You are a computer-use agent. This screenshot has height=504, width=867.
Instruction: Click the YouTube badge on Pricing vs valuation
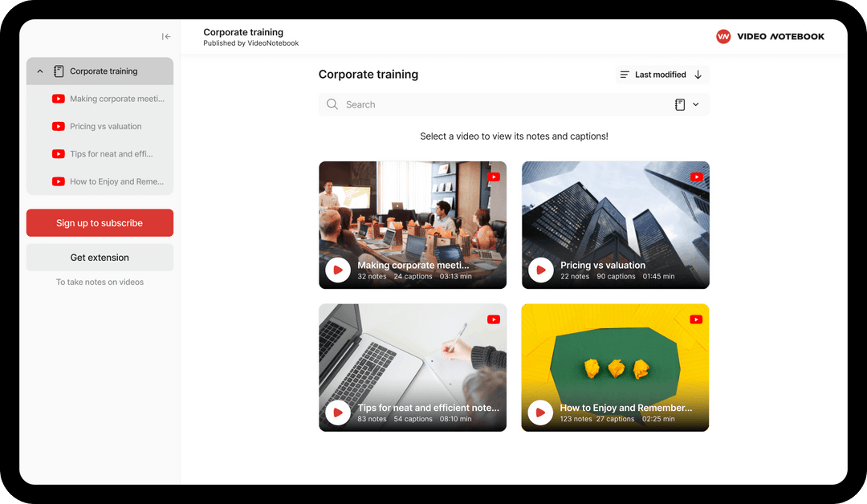point(695,176)
